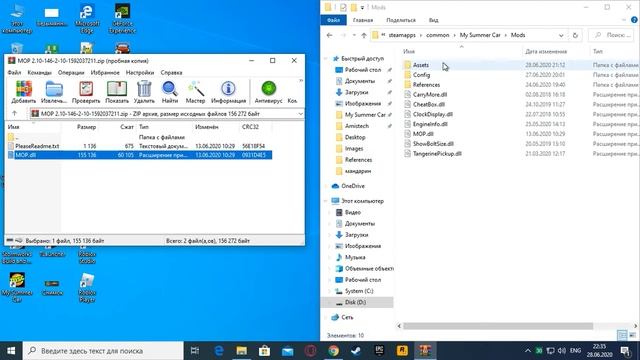640x360 pixels.
Task: Open the Вид tab in Explorer ribbon
Action: click(433, 20)
